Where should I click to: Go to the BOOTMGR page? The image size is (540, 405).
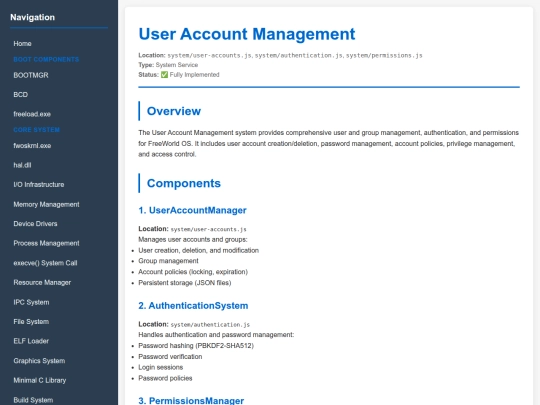31,75
